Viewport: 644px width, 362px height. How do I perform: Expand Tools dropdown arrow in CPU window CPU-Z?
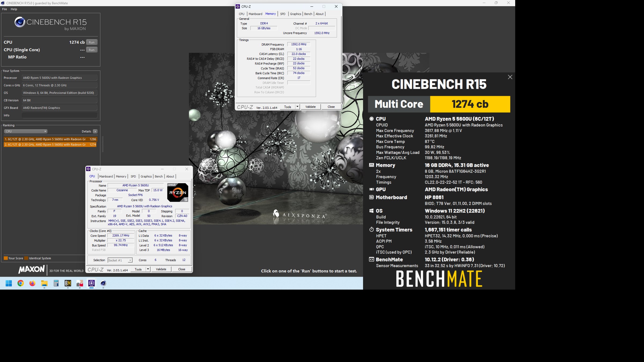click(x=148, y=269)
